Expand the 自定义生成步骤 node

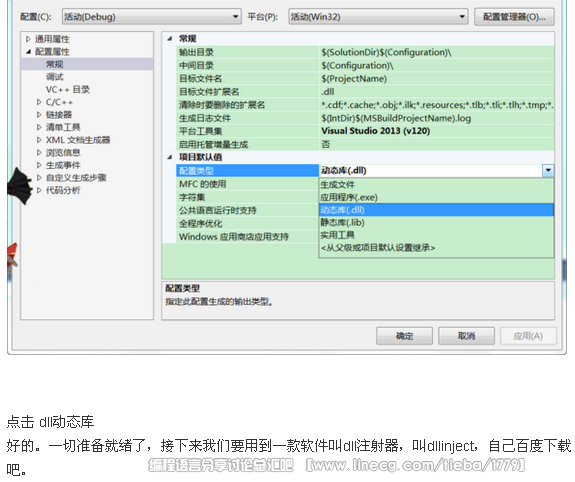(39, 178)
